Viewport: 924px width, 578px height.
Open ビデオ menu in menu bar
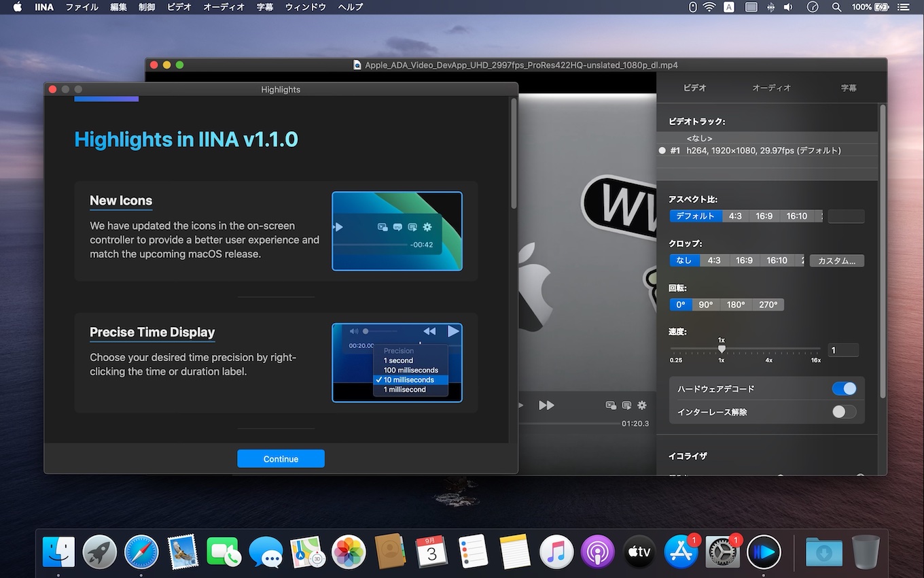(179, 7)
